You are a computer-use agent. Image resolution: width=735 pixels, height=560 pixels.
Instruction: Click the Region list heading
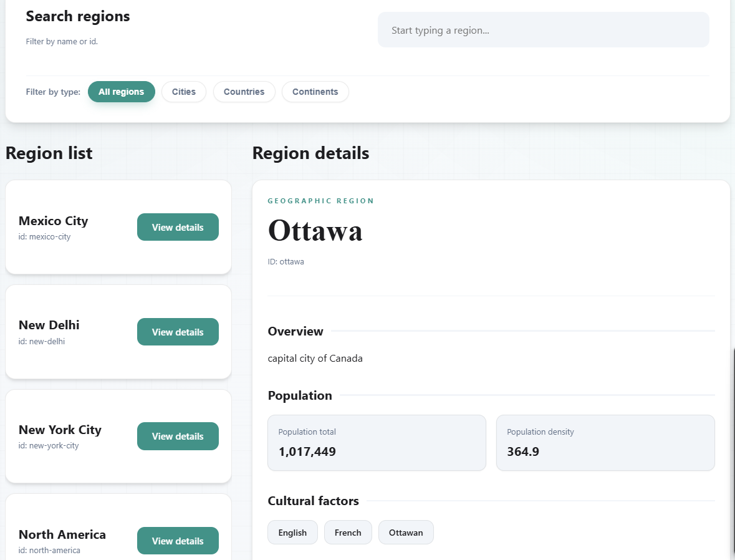49,153
